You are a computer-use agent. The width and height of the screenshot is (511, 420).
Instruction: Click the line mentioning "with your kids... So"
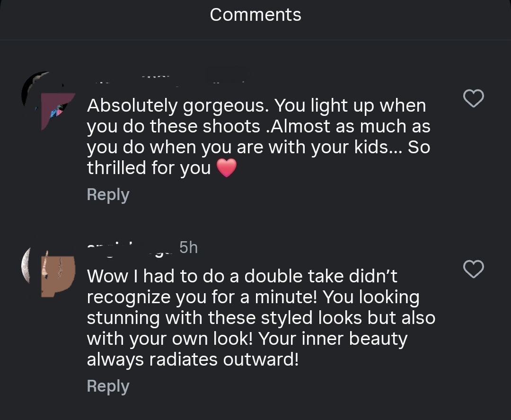click(x=258, y=147)
